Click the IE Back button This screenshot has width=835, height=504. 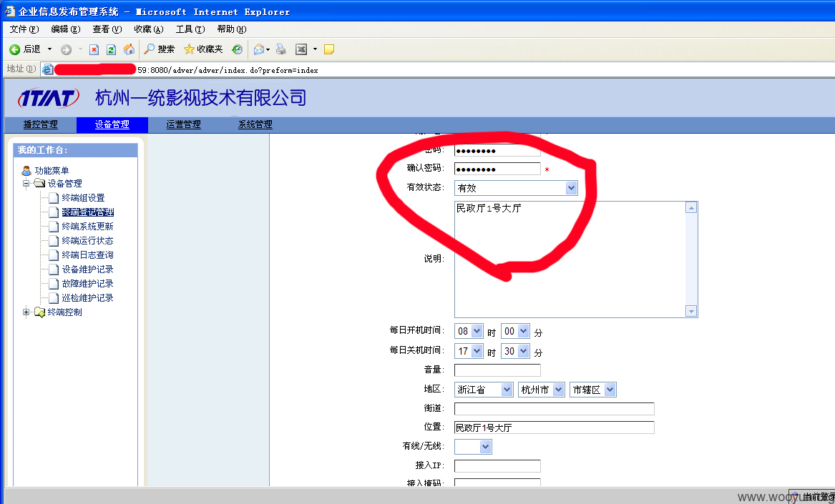[x=24, y=49]
